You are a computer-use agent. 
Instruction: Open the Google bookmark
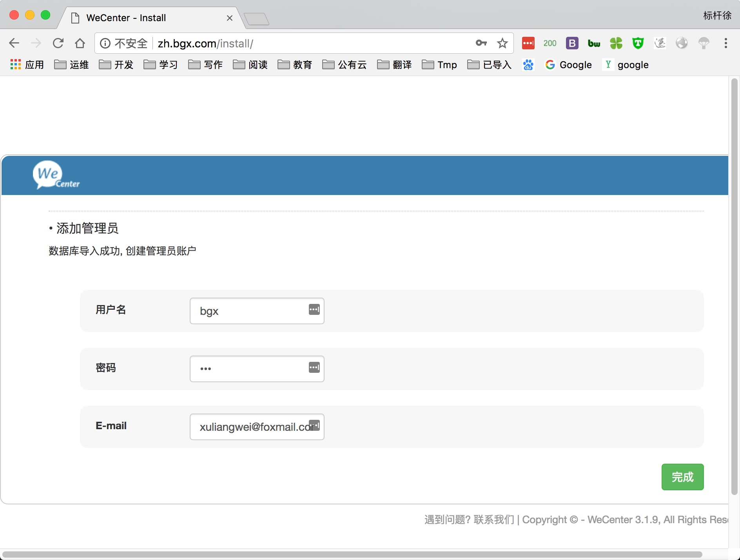(568, 65)
